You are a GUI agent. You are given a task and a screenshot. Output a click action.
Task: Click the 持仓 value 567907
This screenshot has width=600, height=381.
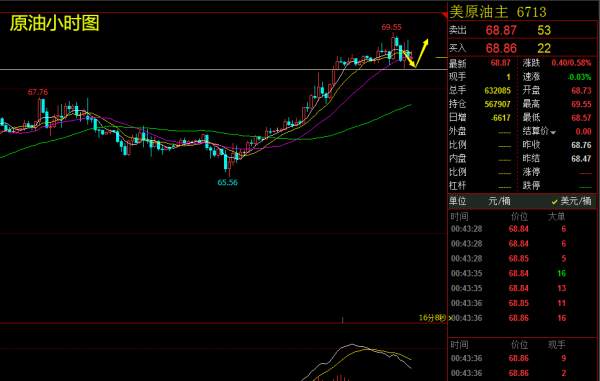pyautogui.click(x=497, y=104)
